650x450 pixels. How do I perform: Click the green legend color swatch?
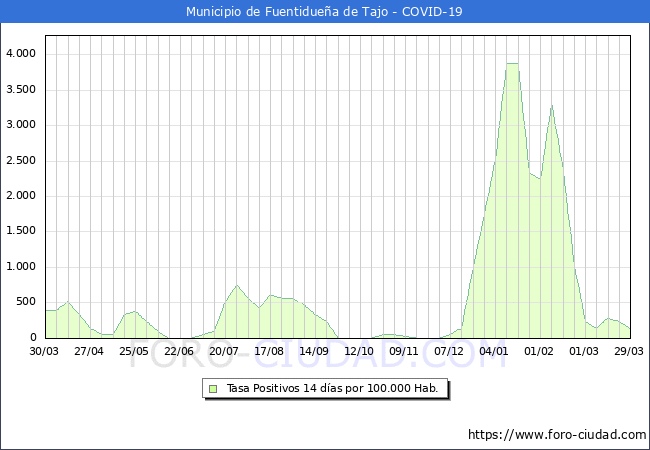tap(213, 389)
